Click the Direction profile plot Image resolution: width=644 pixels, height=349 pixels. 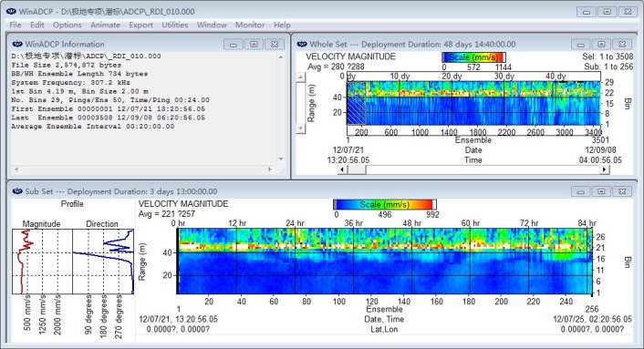[103, 262]
